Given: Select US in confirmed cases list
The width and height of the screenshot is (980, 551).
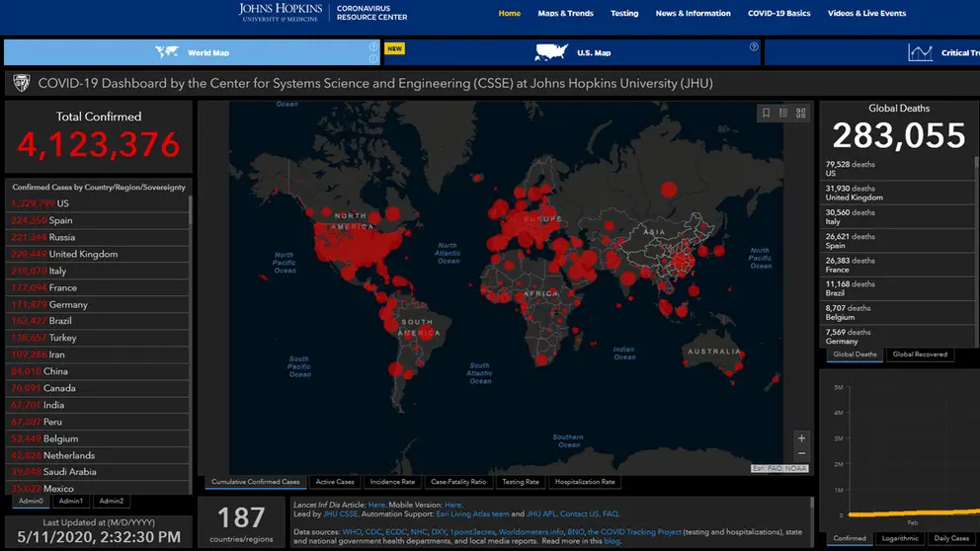Looking at the screenshot, I should click(97, 203).
